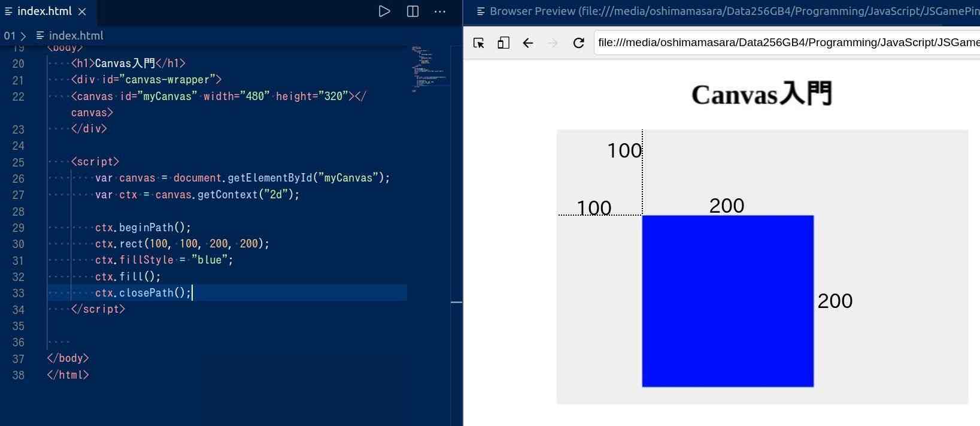980x426 pixels.
Task: Open the editor More Actions ellipsis menu
Action: (x=440, y=11)
